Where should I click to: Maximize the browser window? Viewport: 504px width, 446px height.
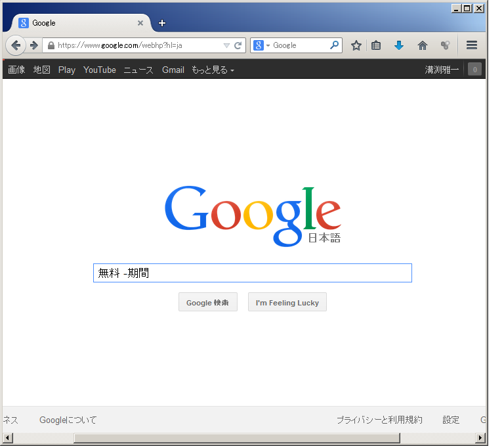pyautogui.click(x=467, y=9)
